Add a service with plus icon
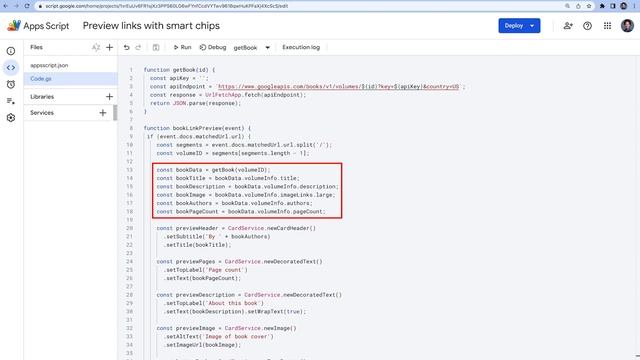The height and width of the screenshot is (360, 640). [103, 113]
